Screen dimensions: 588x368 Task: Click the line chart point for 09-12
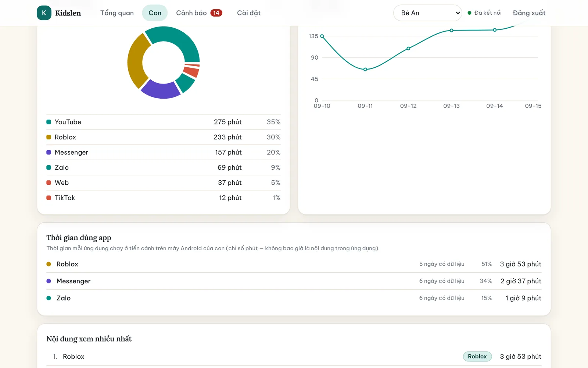coord(408,48)
